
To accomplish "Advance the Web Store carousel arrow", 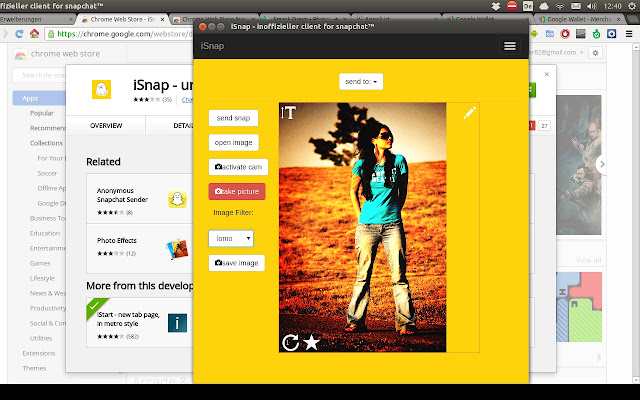I will (601, 164).
